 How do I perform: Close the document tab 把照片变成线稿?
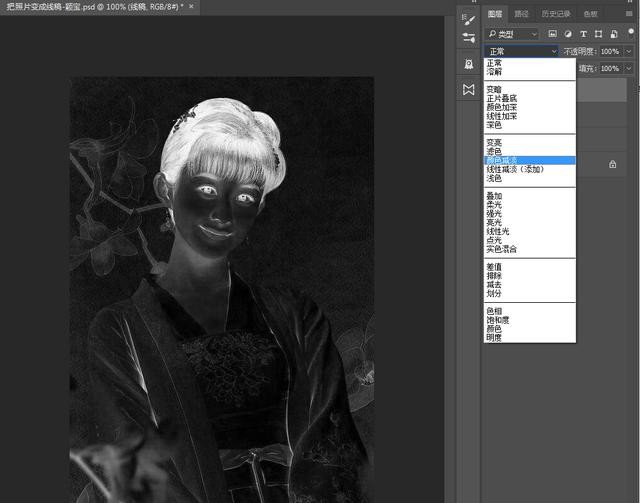tap(191, 7)
